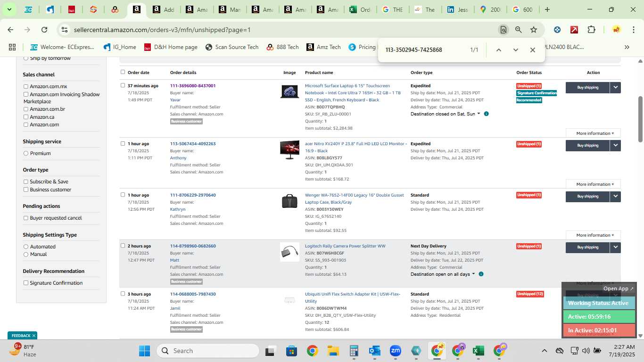Click the info icon next to Destination open on all days
644x362 pixels.
coord(481,274)
